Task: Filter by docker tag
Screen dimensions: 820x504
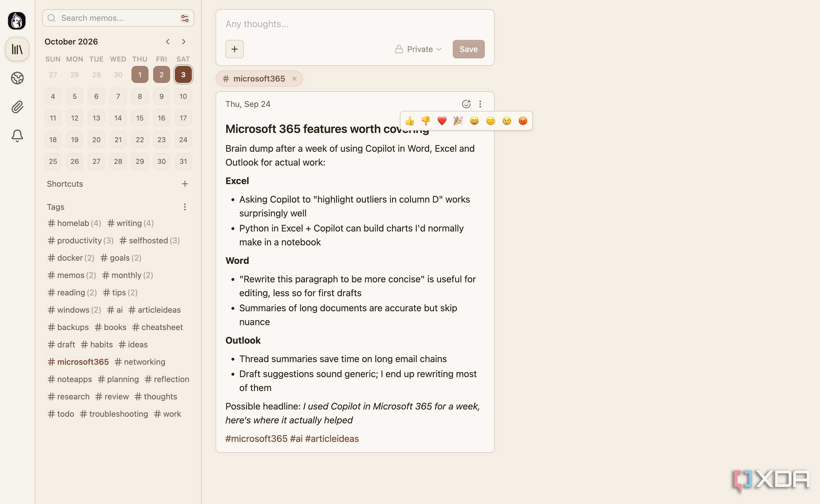Action: tap(71, 258)
